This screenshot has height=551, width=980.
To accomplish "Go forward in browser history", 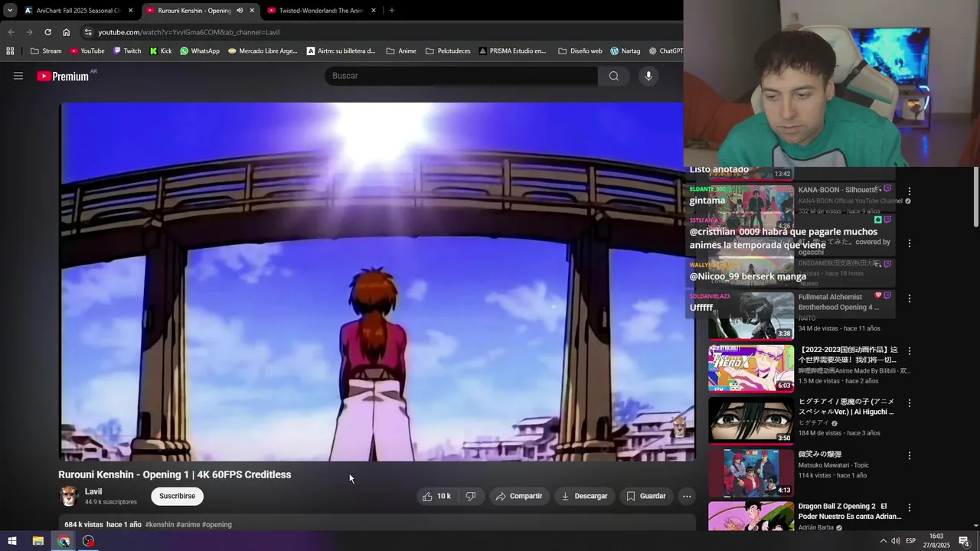I will tap(29, 32).
